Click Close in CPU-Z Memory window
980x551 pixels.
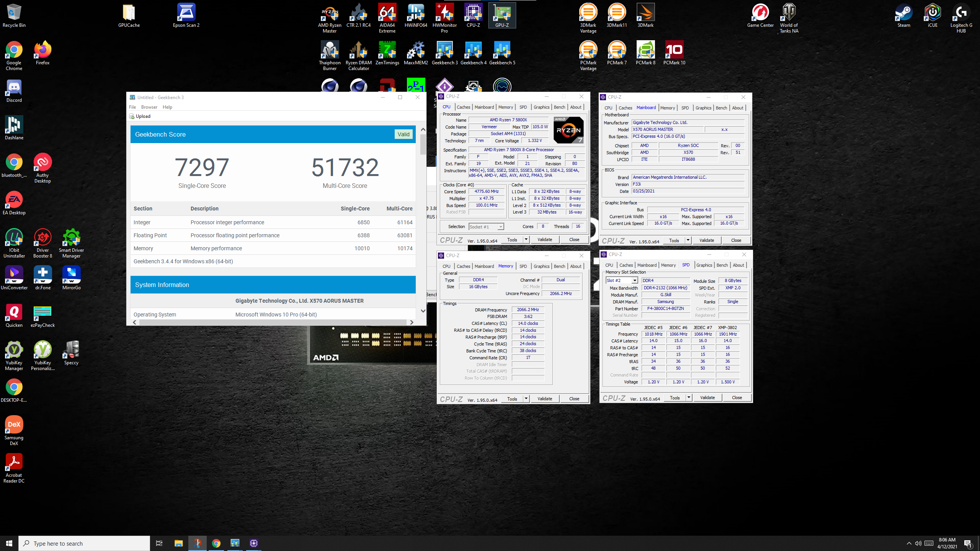click(x=574, y=399)
